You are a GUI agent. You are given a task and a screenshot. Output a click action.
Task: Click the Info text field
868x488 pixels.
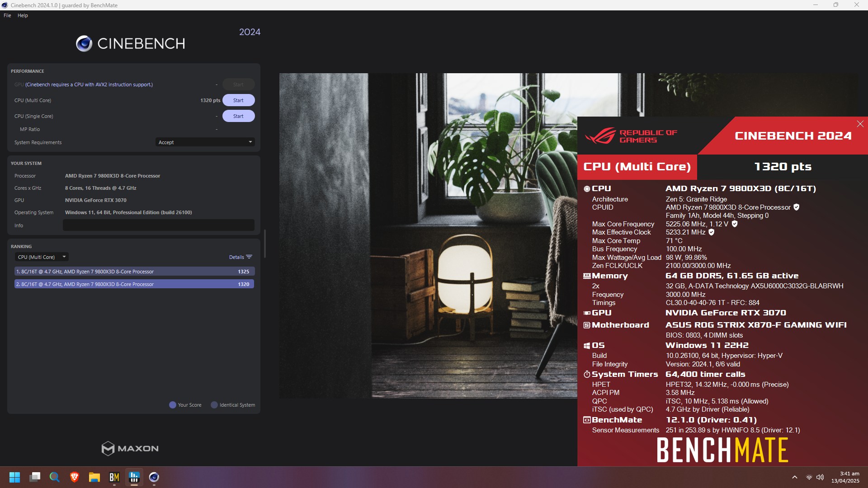tap(158, 225)
